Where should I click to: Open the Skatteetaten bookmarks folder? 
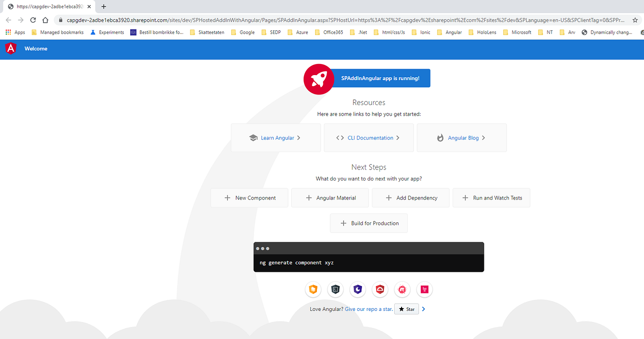coord(207,32)
